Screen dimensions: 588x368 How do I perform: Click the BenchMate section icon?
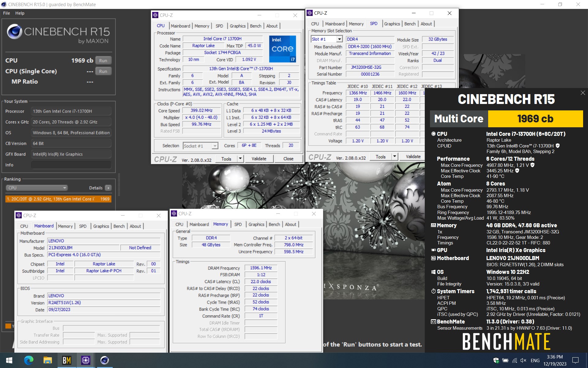coord(433,322)
